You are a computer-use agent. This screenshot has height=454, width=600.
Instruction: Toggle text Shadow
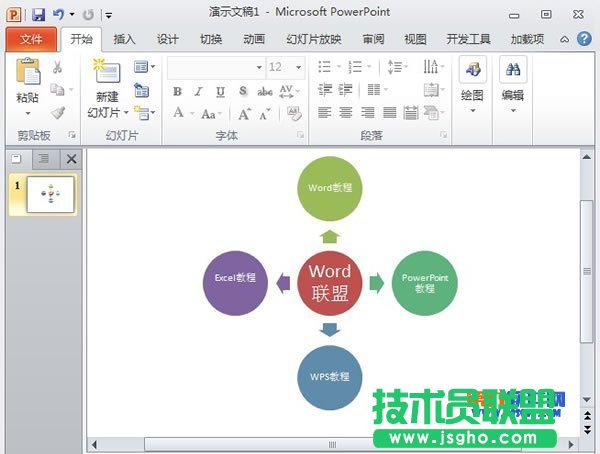tap(243, 91)
